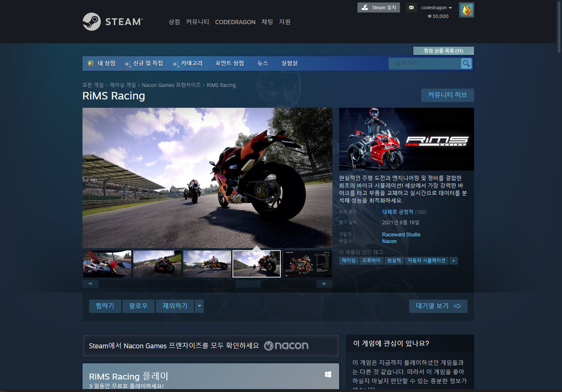Click the 제외하기 ignore button
Screen dimensions: 562x392
point(175,306)
